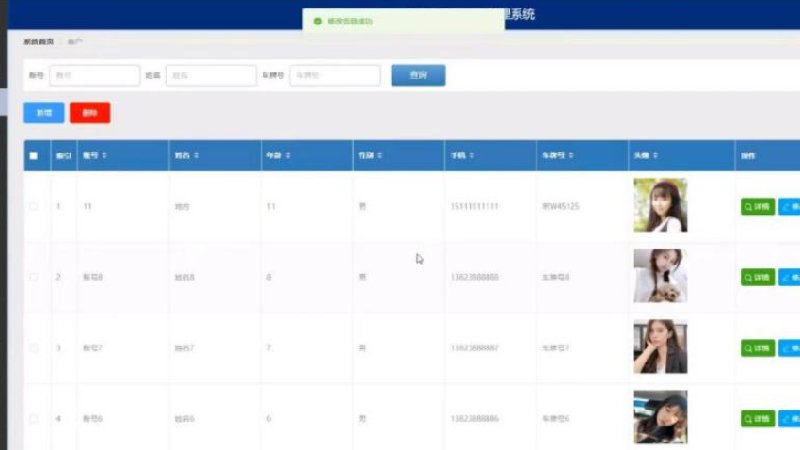Viewport: 800px width, 450px height.
Task: Click the red 删除 delete button
Action: point(90,113)
